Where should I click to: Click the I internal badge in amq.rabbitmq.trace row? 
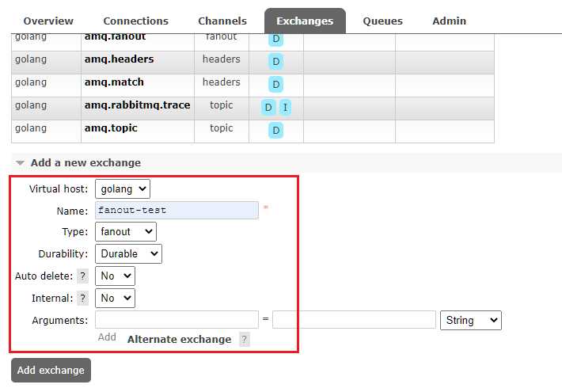tap(285, 107)
